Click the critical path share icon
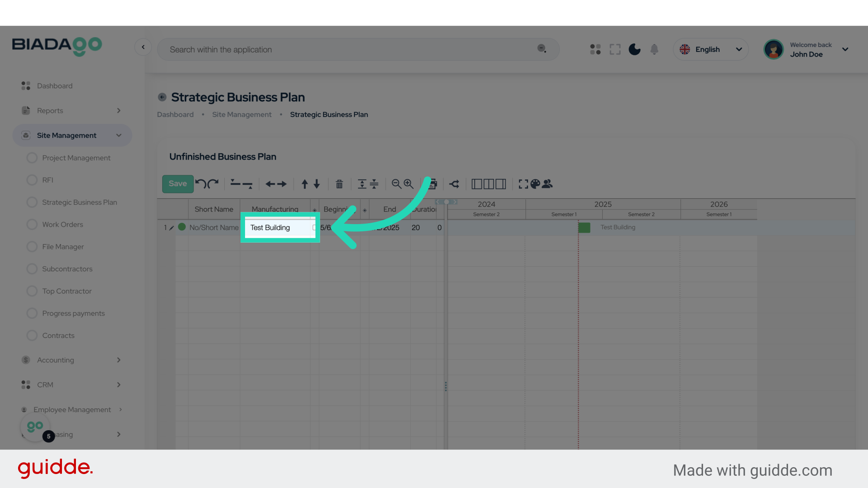868x488 pixels. pos(454,184)
